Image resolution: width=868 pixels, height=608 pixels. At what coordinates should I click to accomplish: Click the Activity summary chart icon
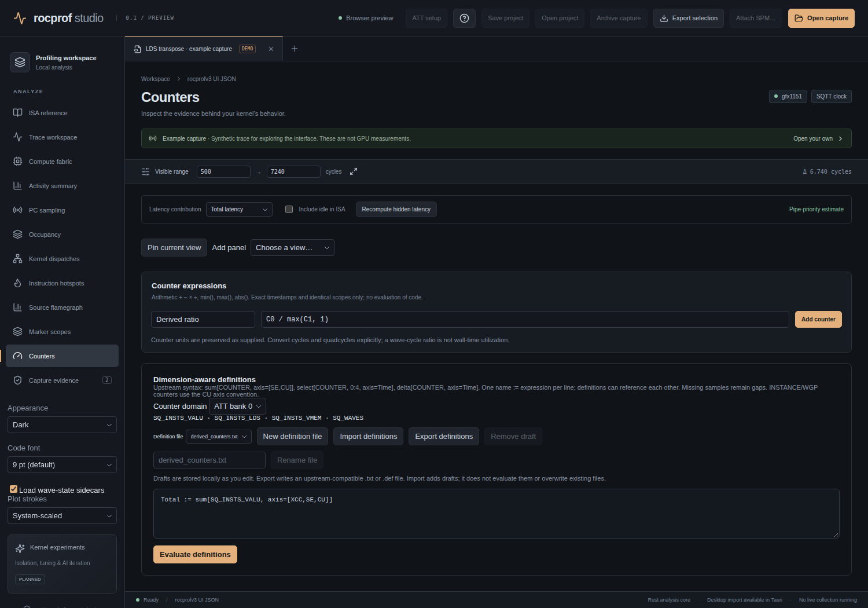18,186
